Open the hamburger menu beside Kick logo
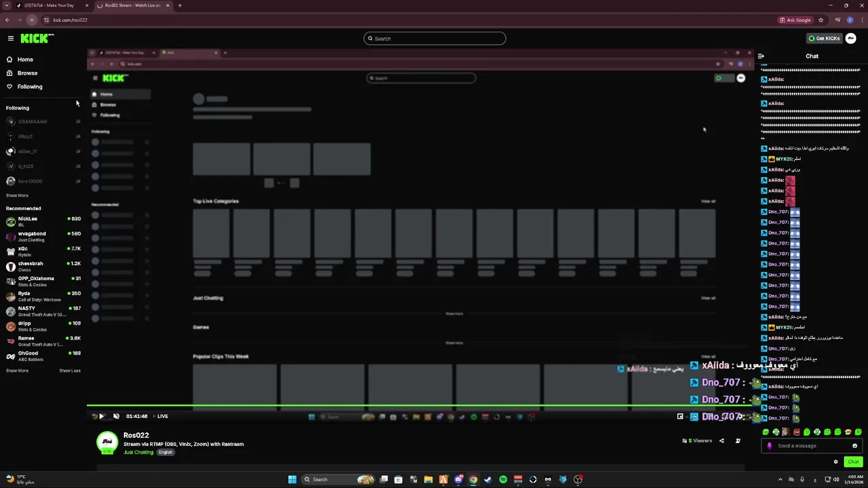 pos(11,39)
